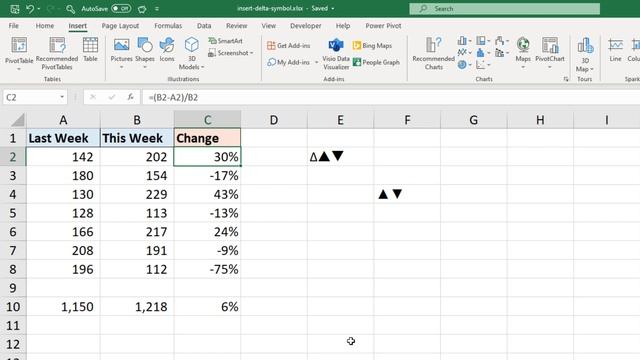Undo the last action
640x360 pixels.
coord(30,9)
